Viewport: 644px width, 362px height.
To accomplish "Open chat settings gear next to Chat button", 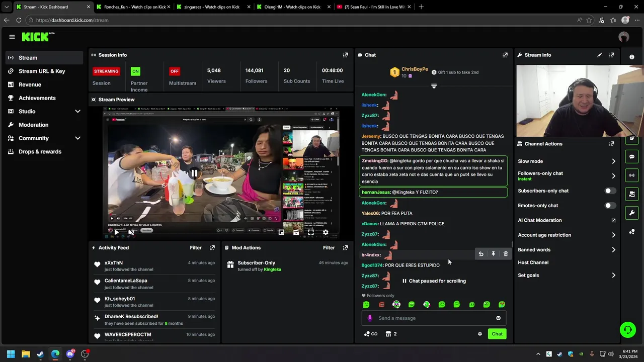I will point(480,334).
